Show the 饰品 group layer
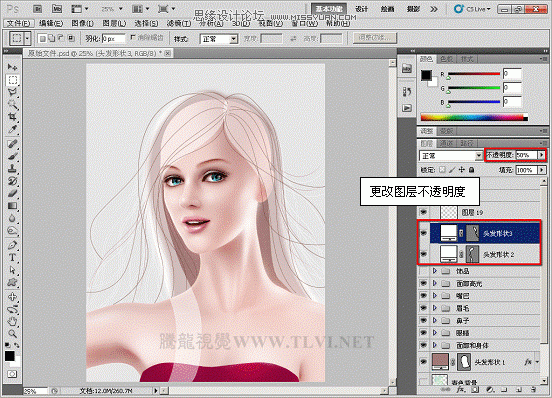This screenshot has width=552, height=398. [424, 271]
